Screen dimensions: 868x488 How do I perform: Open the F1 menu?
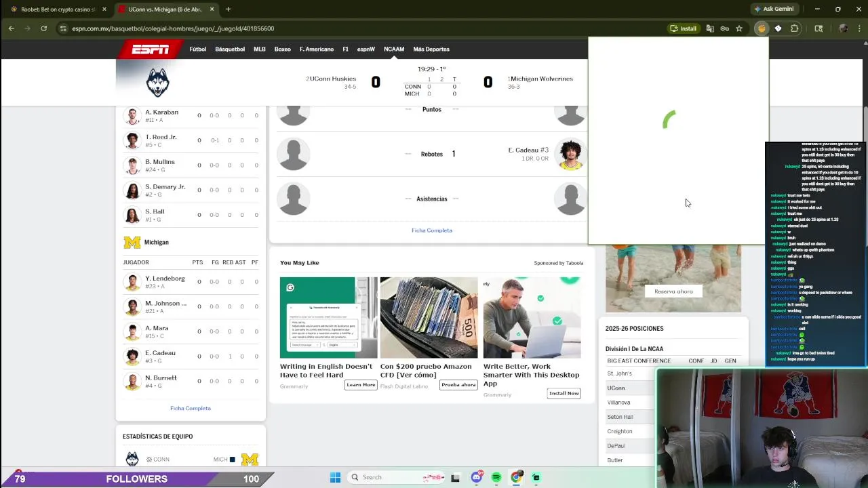coord(345,49)
